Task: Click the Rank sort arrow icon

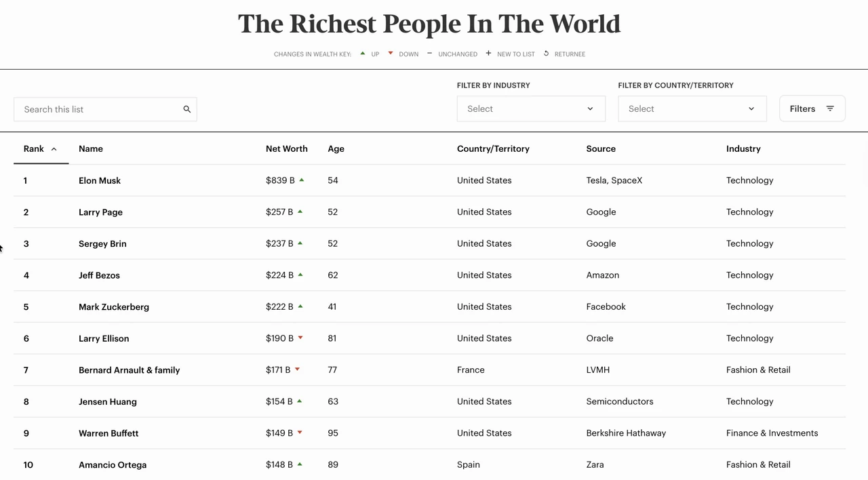Action: point(54,149)
